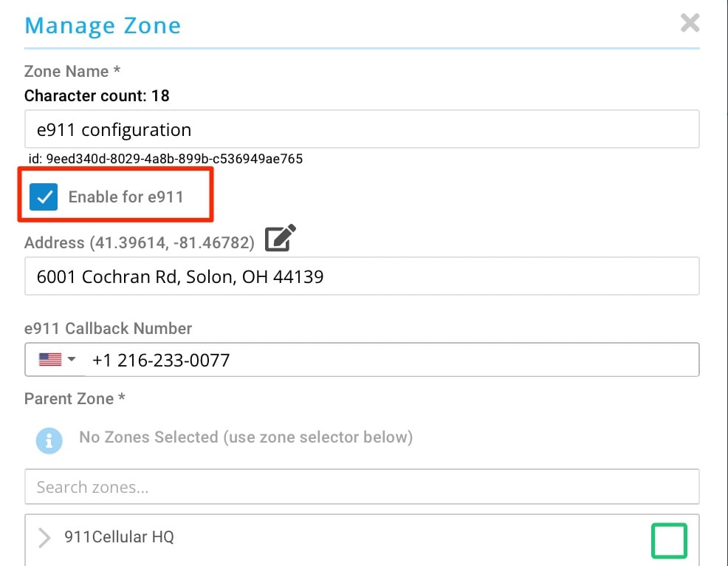Image resolution: width=728 pixels, height=566 pixels.
Task: Focus the Address input field
Action: tap(362, 276)
